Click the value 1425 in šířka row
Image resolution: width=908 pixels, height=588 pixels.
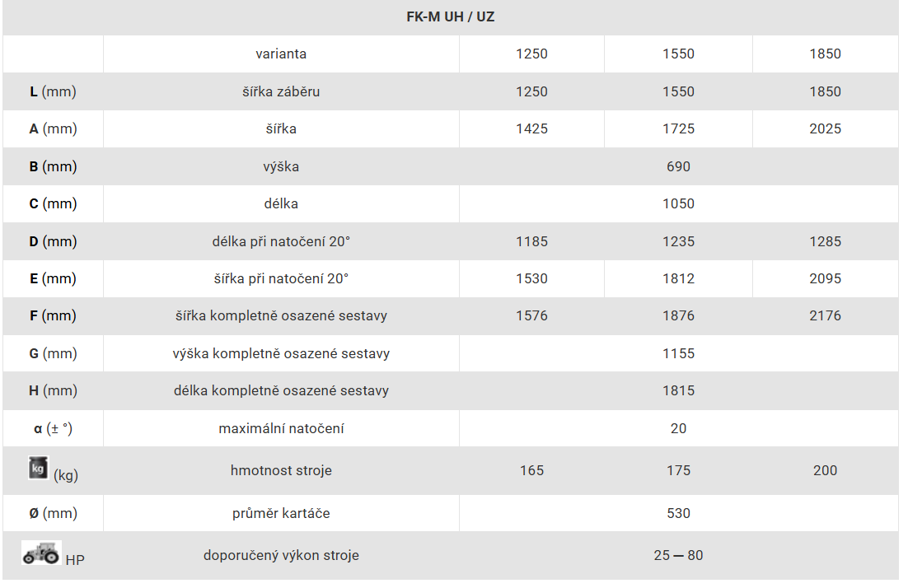point(531,128)
